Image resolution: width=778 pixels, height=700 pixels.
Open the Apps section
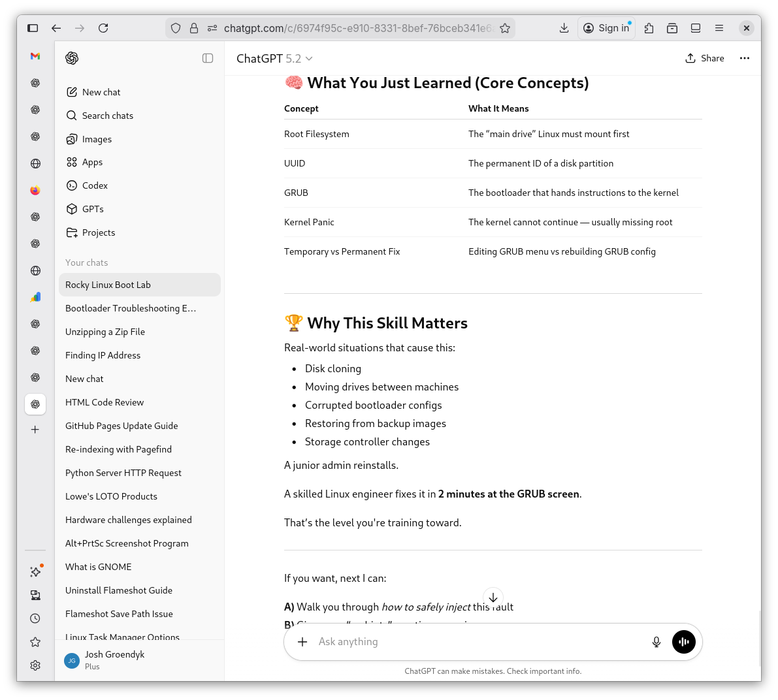click(92, 162)
